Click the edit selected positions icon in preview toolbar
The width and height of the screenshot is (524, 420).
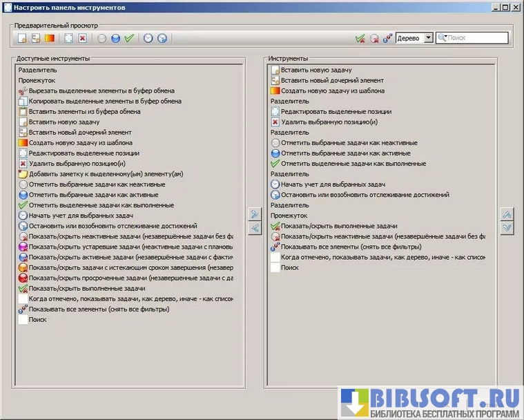coord(68,39)
